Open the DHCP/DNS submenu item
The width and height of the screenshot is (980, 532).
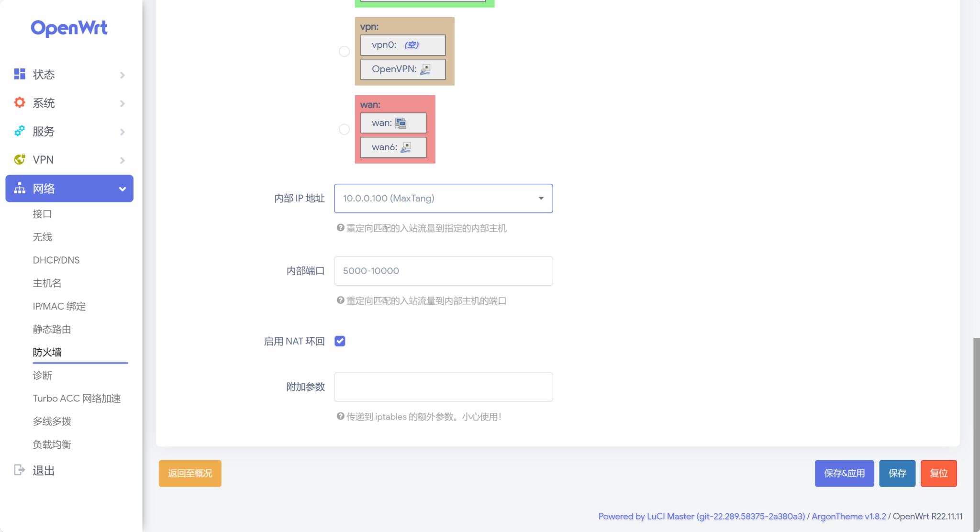coord(56,260)
